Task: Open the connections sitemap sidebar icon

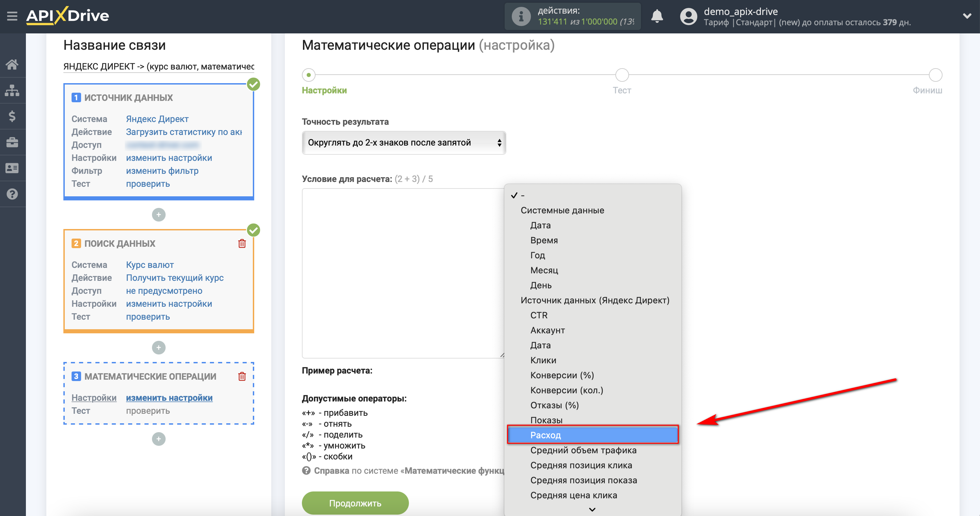Action: point(12,90)
